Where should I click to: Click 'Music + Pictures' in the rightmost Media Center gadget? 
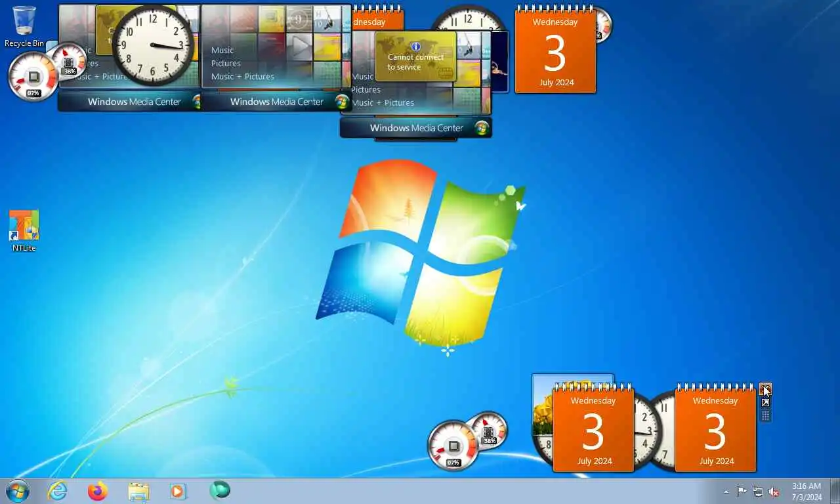click(383, 102)
